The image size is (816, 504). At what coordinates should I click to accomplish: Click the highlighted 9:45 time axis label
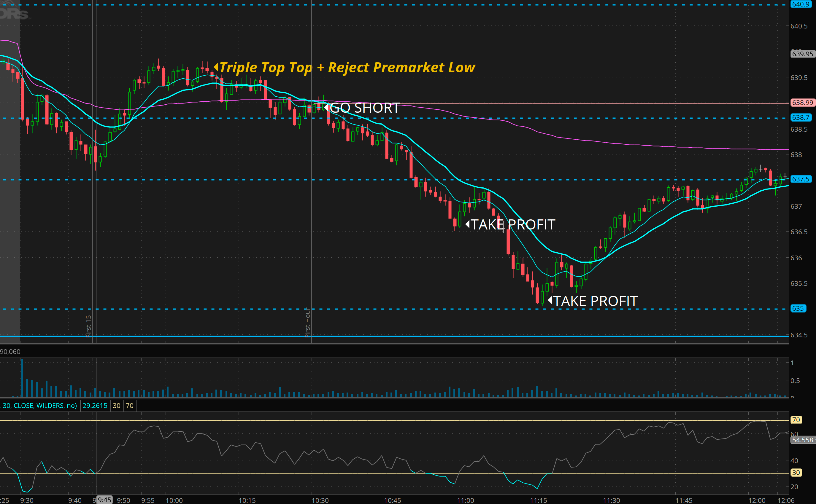tap(104, 500)
